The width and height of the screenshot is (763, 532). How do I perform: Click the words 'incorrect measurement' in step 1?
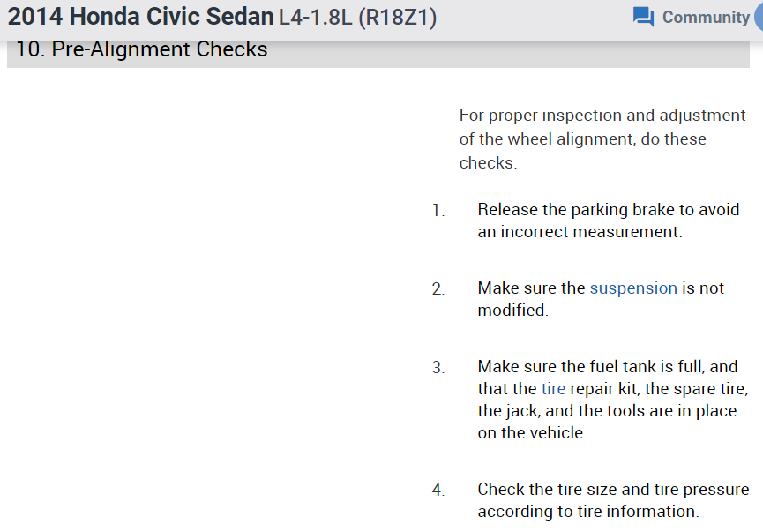point(591,232)
